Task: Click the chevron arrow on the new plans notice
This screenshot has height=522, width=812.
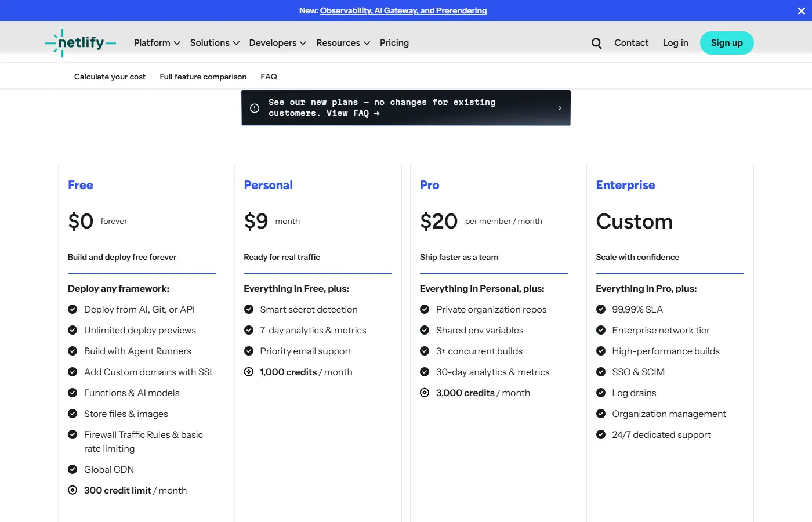Action: coord(559,108)
